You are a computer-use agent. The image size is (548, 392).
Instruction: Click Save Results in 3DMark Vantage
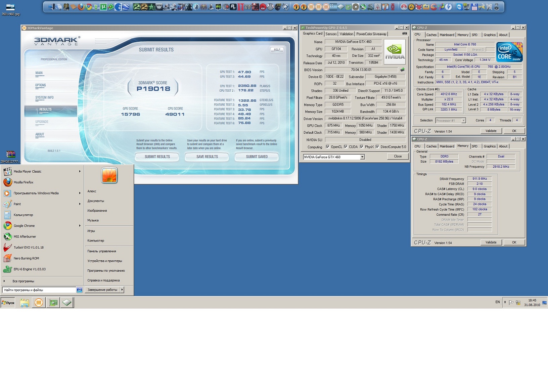(x=207, y=157)
